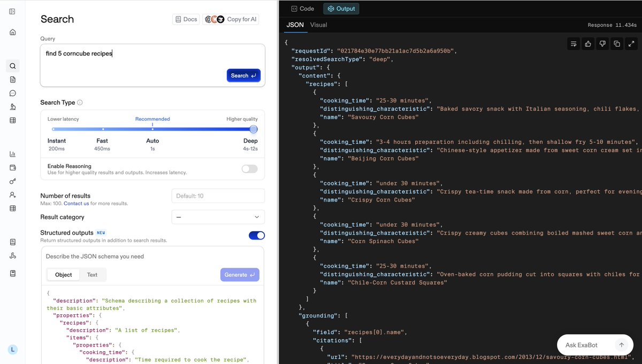Viewport: 642px width, 364px height.
Task: Click the Search Type info icon
Action: coord(80,103)
